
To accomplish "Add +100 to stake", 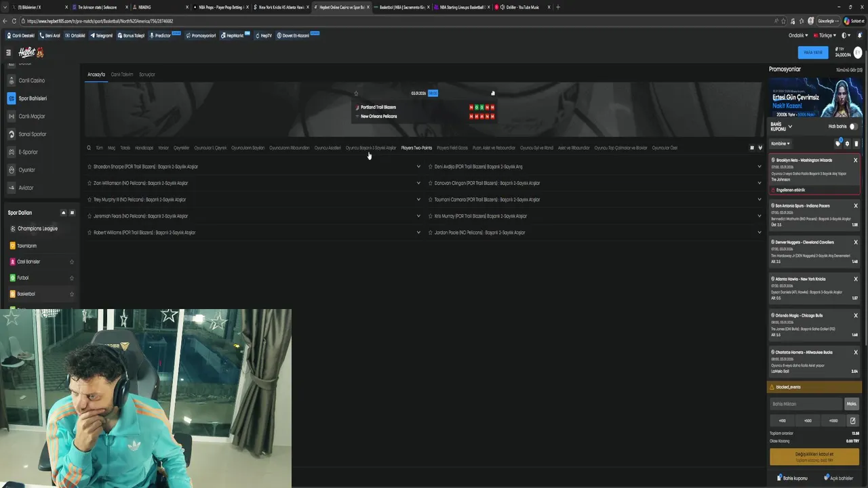I will point(782,421).
